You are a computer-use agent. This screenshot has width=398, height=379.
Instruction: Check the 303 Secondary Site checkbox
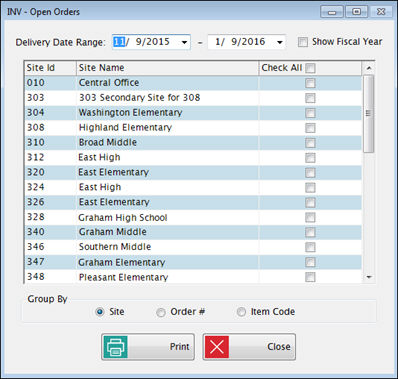click(310, 98)
